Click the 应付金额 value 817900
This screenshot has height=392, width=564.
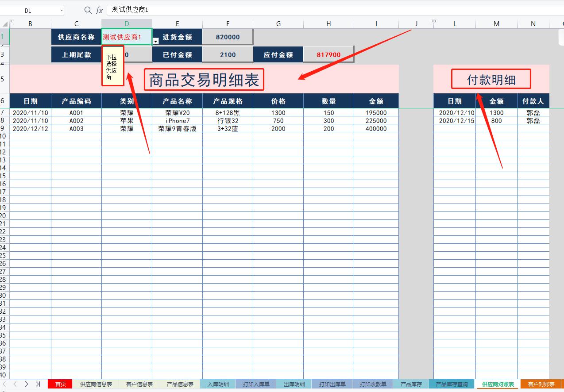click(328, 55)
